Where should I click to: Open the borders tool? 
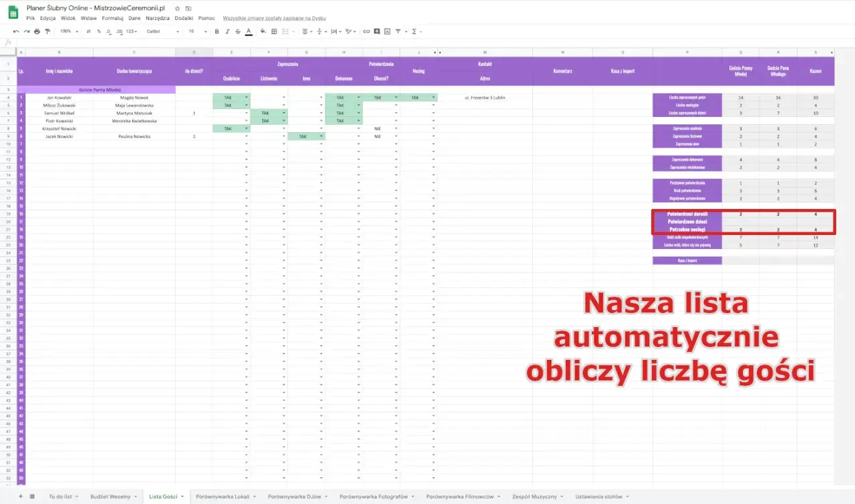point(274,31)
